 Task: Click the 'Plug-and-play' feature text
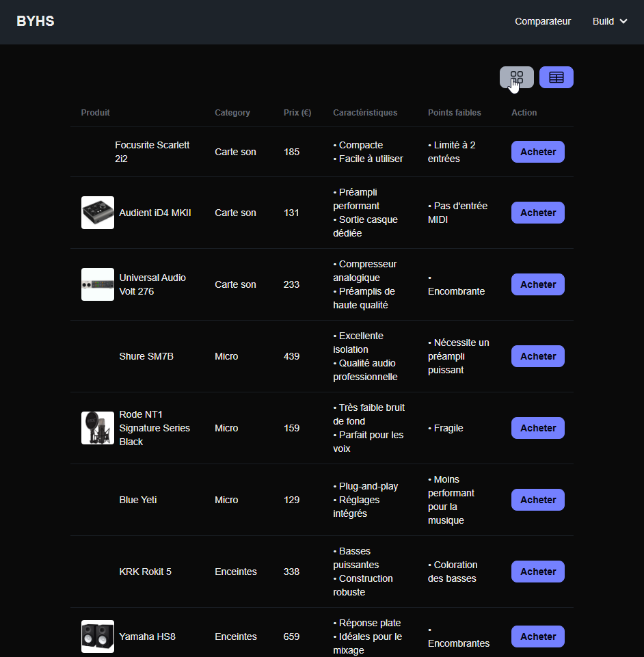(365, 486)
